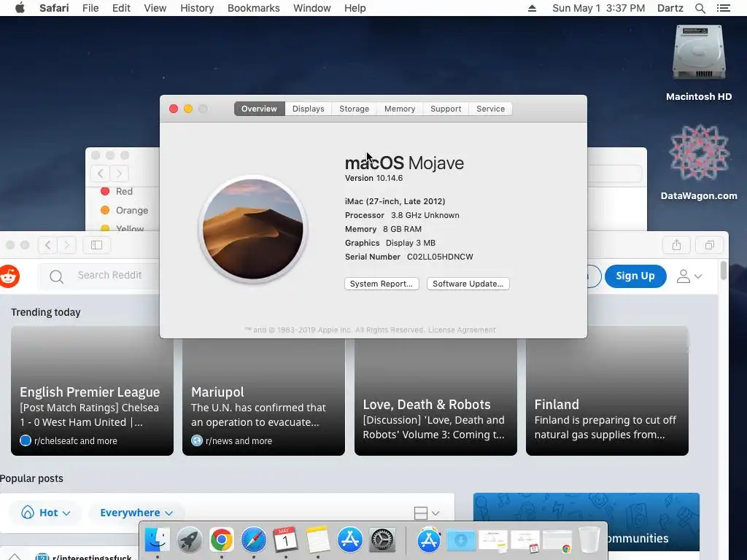Switch to the Displays tab
747x560 pixels.
(309, 109)
